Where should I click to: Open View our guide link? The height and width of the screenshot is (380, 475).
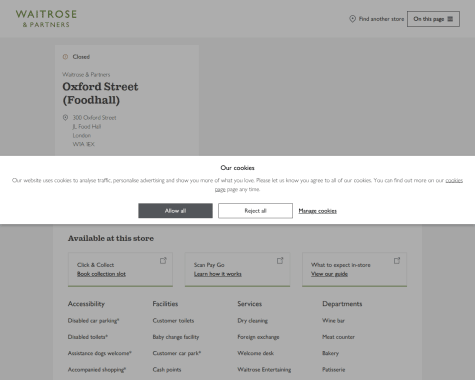point(329,274)
